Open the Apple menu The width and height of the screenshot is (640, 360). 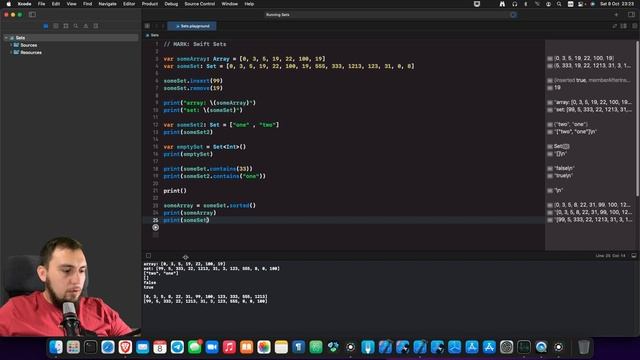coord(9,4)
